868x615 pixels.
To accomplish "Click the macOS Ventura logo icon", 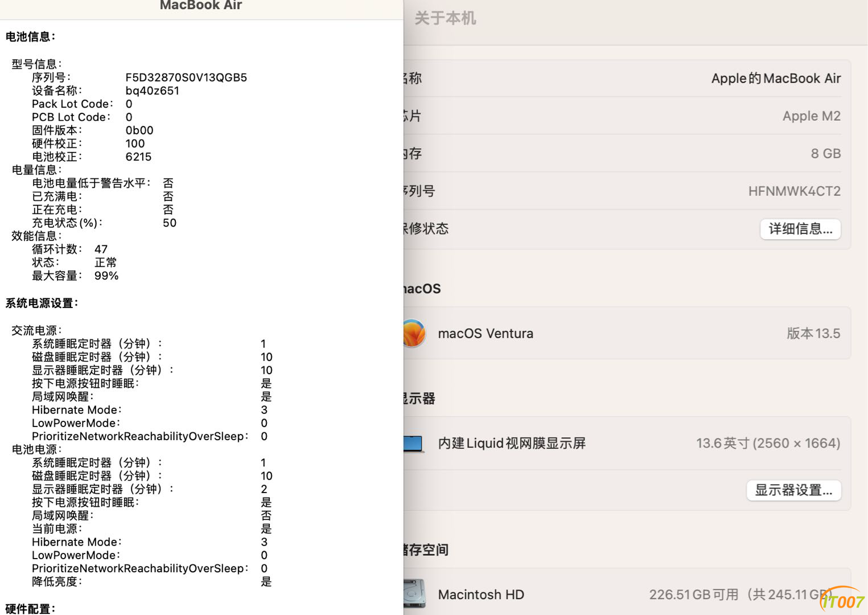I will [x=414, y=333].
